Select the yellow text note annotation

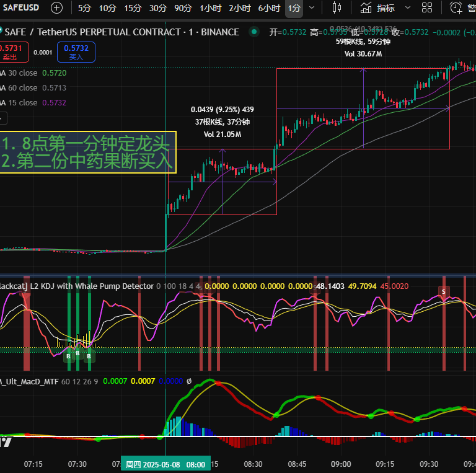88,153
